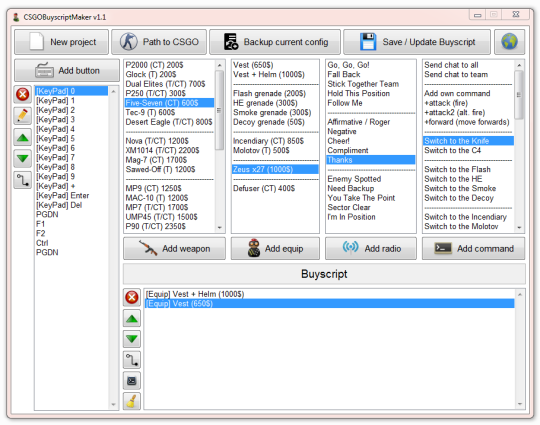Image resolution: width=540 pixels, height=425 pixels.
Task: Move buyscript entry down with green arrow
Action: (x=132, y=339)
